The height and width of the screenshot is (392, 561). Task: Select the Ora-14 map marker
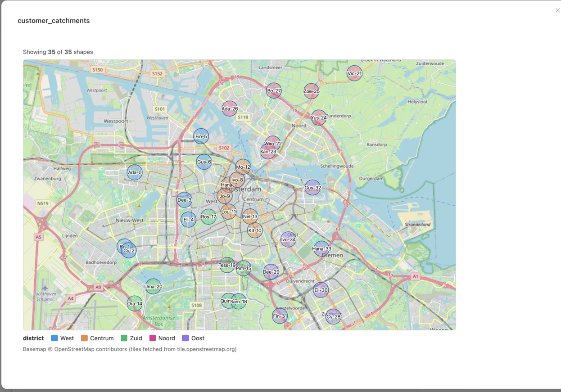point(135,304)
